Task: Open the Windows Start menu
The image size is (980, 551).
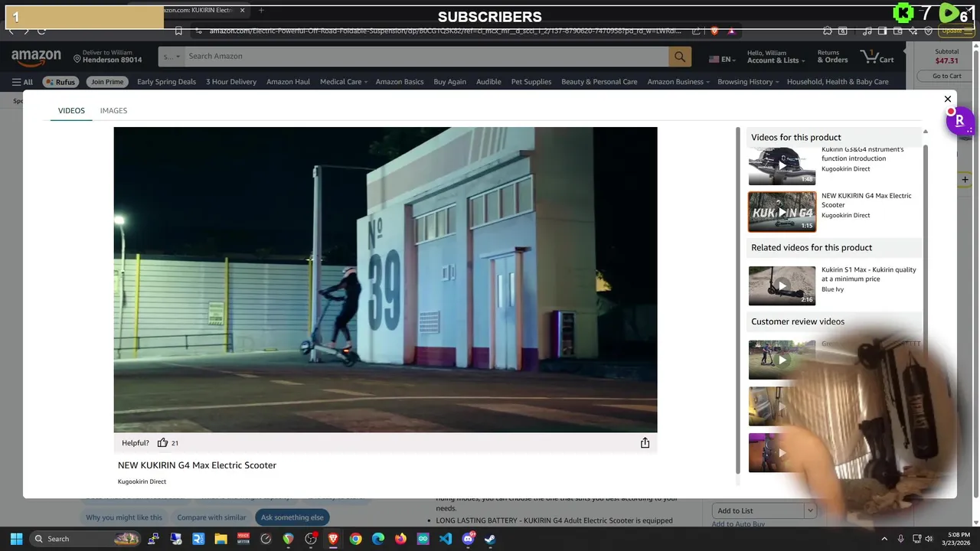Action: click(x=16, y=539)
